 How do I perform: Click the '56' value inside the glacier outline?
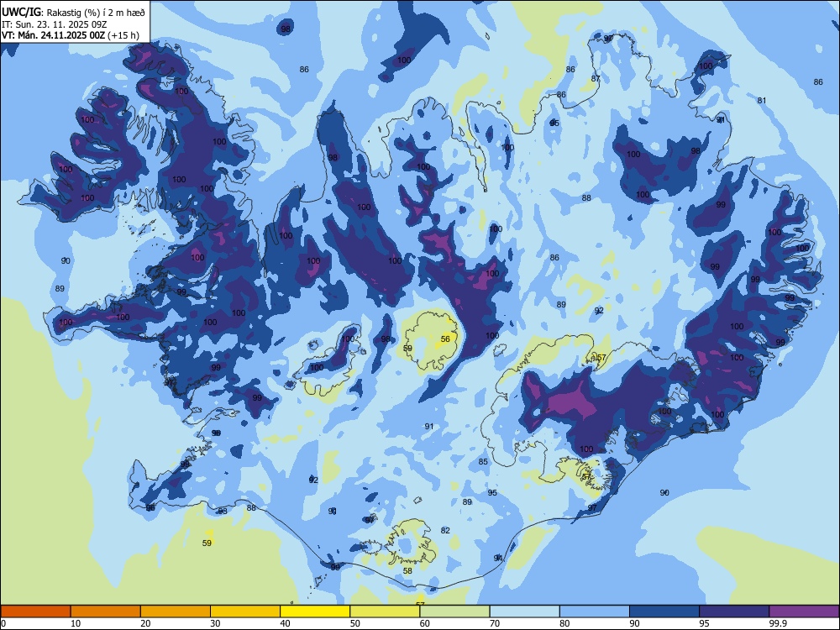(446, 339)
